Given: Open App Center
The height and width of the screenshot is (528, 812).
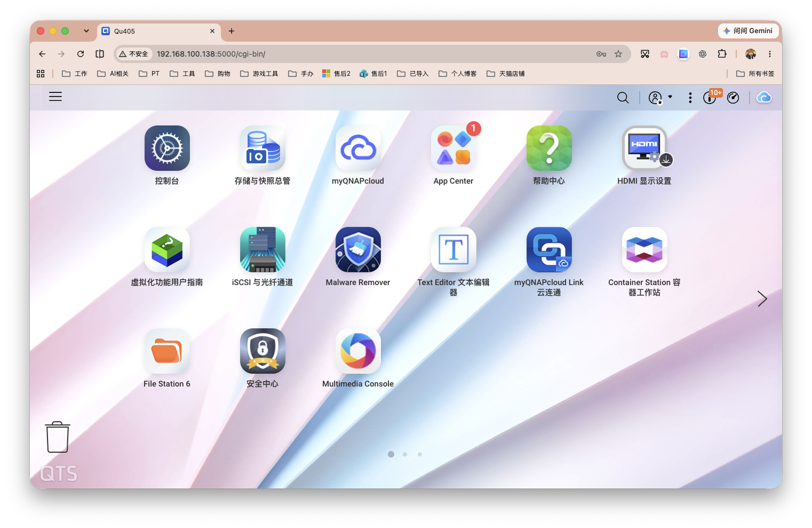Looking at the screenshot, I should [453, 148].
